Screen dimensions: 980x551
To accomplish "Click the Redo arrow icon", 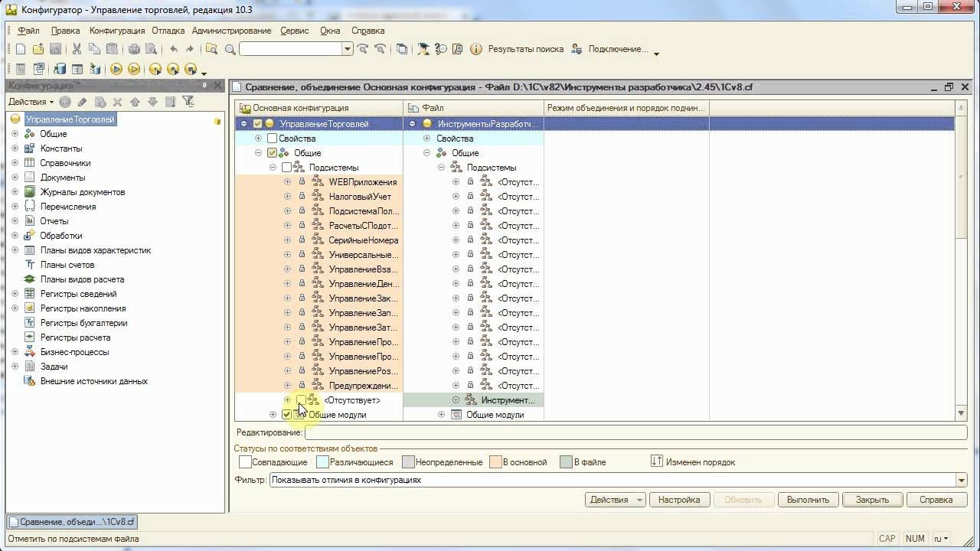I will pyautogui.click(x=190, y=49).
